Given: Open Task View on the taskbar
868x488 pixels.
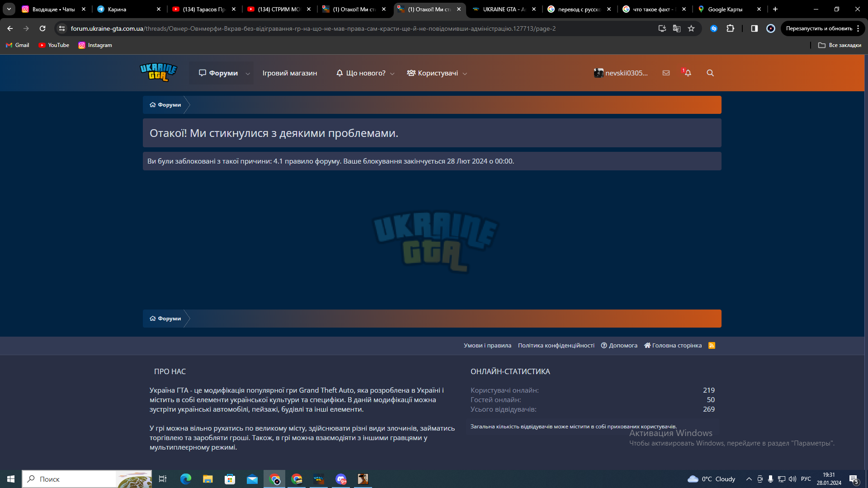Looking at the screenshot, I should tap(163, 479).
